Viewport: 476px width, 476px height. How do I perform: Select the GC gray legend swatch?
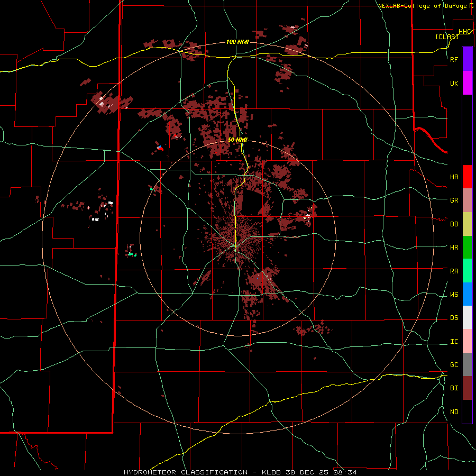click(467, 364)
